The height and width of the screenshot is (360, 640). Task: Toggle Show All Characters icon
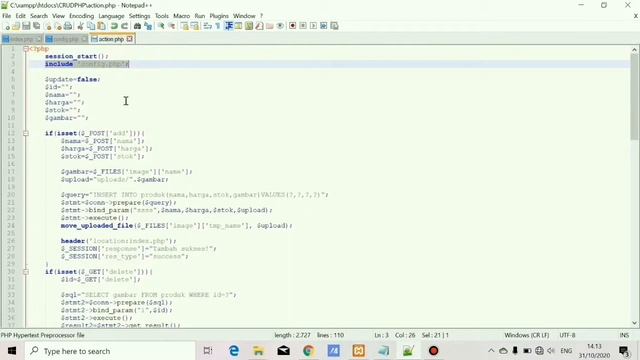click(218, 26)
